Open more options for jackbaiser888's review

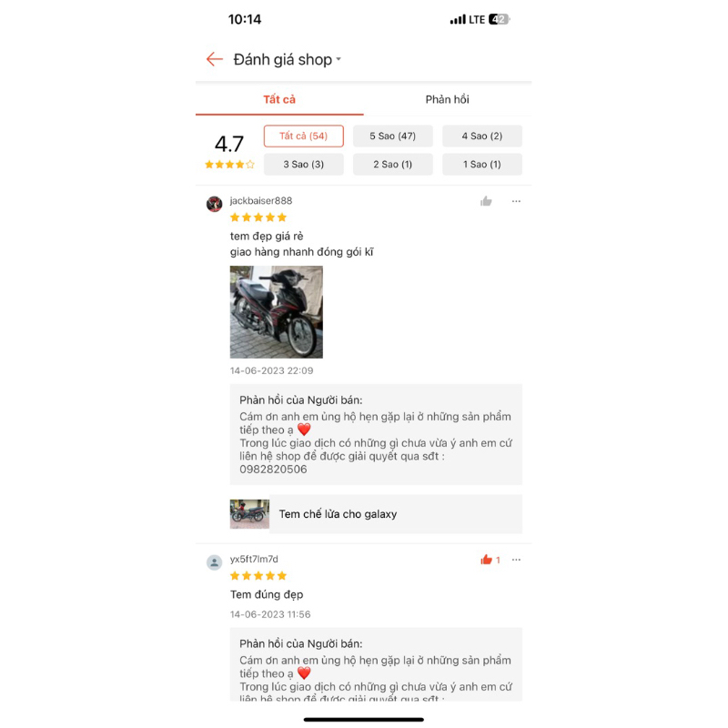[x=516, y=201]
